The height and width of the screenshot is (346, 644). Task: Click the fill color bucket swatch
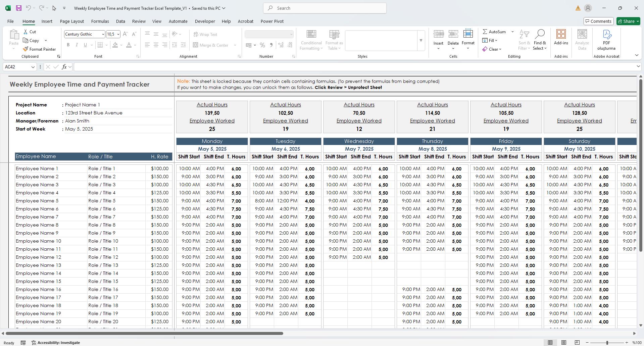pos(115,45)
